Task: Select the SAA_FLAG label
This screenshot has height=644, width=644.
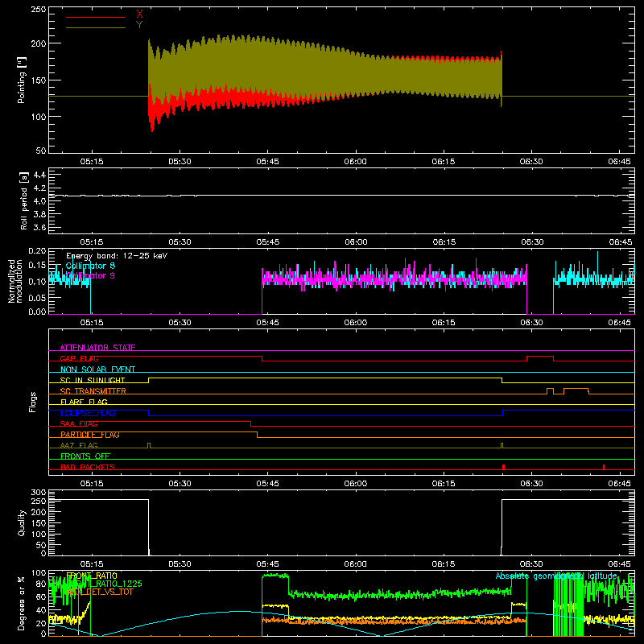Action: pos(79,423)
